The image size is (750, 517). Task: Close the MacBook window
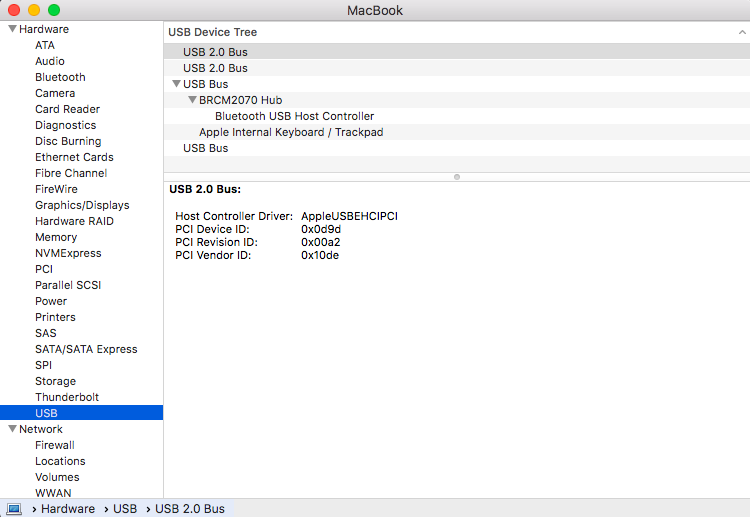14,10
